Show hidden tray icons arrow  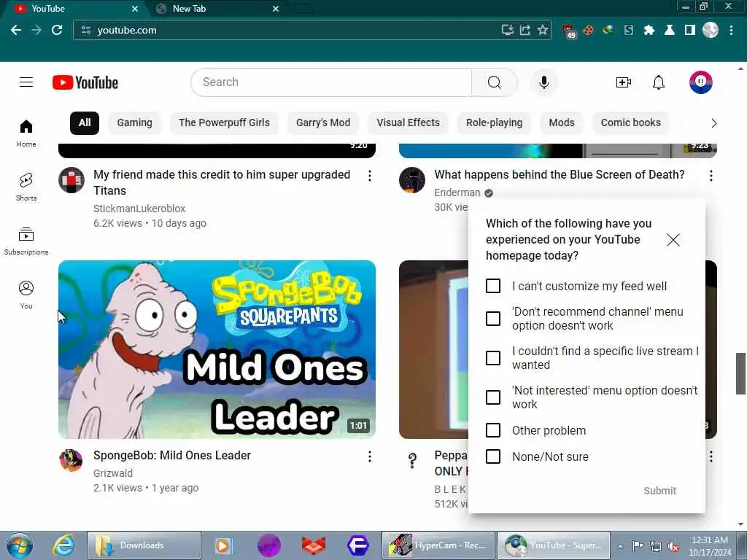620,546
